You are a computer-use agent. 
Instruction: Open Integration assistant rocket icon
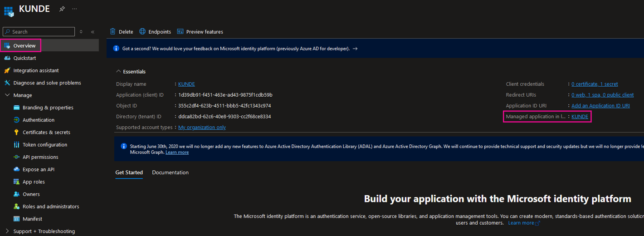7,70
